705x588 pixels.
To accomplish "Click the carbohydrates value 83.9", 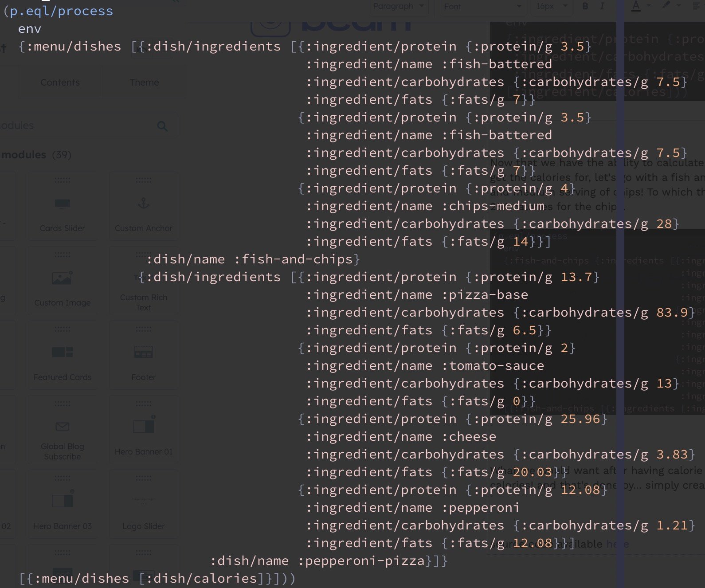I will click(x=672, y=312).
